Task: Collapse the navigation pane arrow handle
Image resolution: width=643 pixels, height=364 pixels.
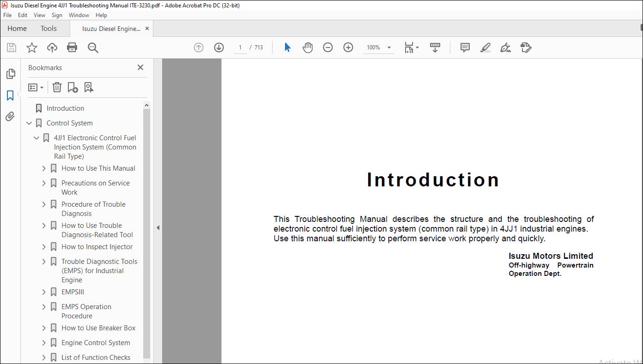Action: tap(158, 227)
